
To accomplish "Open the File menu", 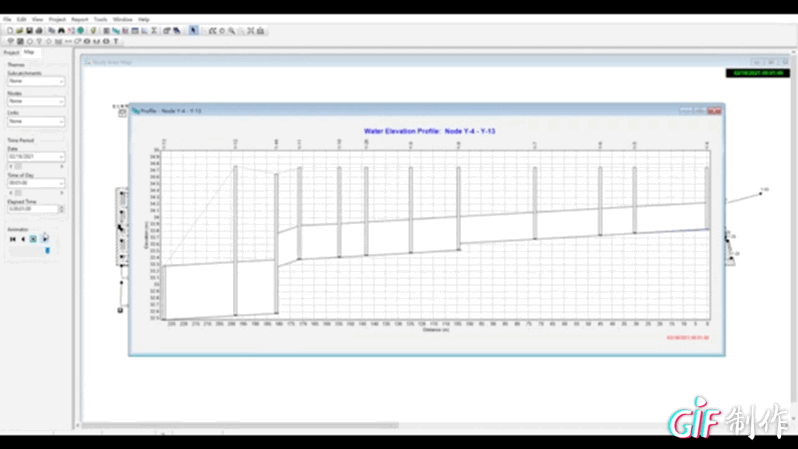I will pyautogui.click(x=7, y=19).
